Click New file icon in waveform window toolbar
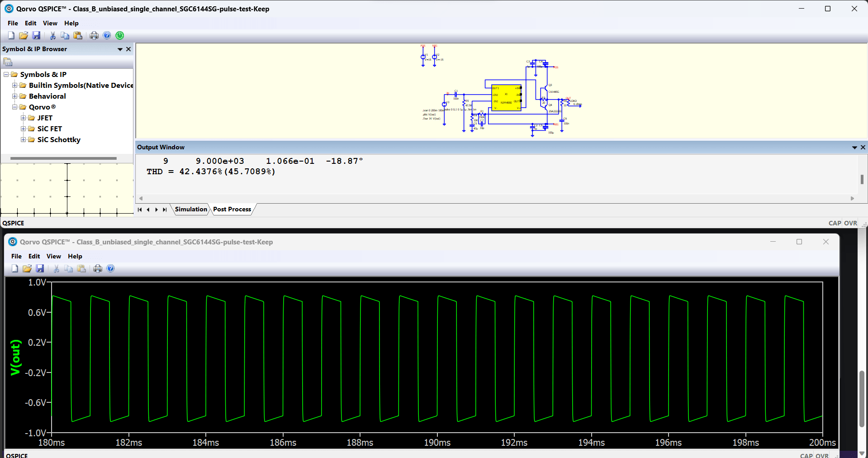The width and height of the screenshot is (868, 458). pos(15,268)
